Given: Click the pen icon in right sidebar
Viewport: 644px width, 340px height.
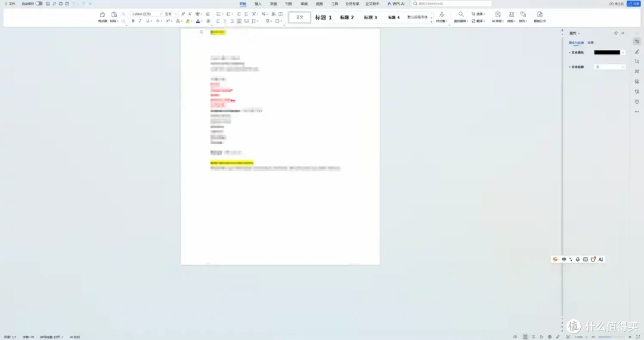Looking at the screenshot, I should (637, 52).
